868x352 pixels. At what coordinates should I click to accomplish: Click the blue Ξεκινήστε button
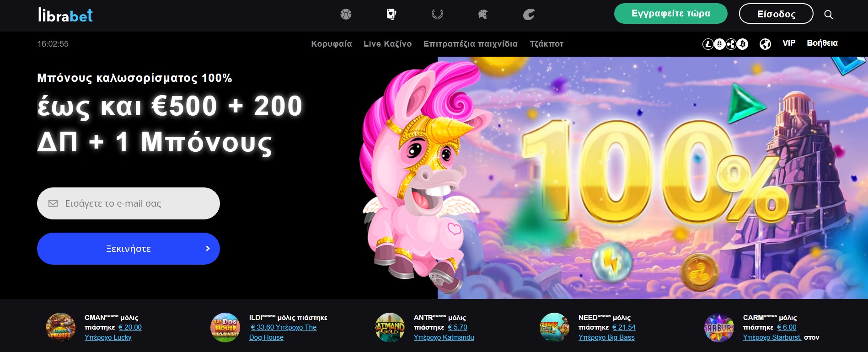129,249
